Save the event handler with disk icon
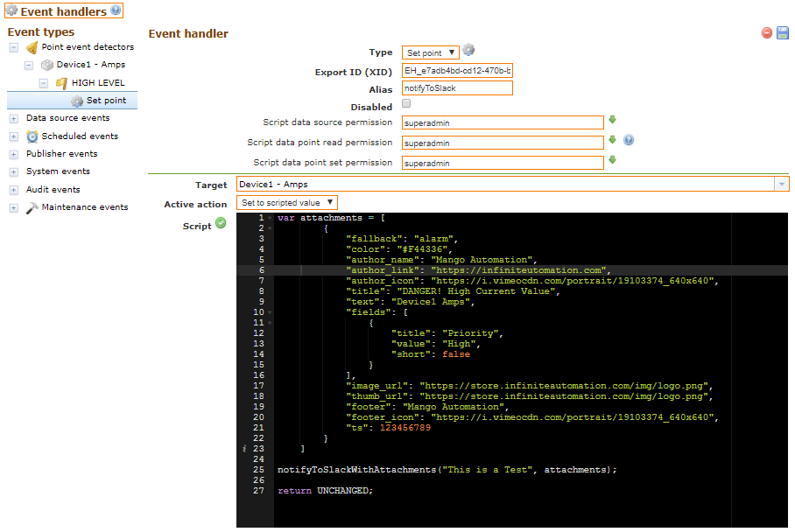795x532 pixels. coord(783,33)
